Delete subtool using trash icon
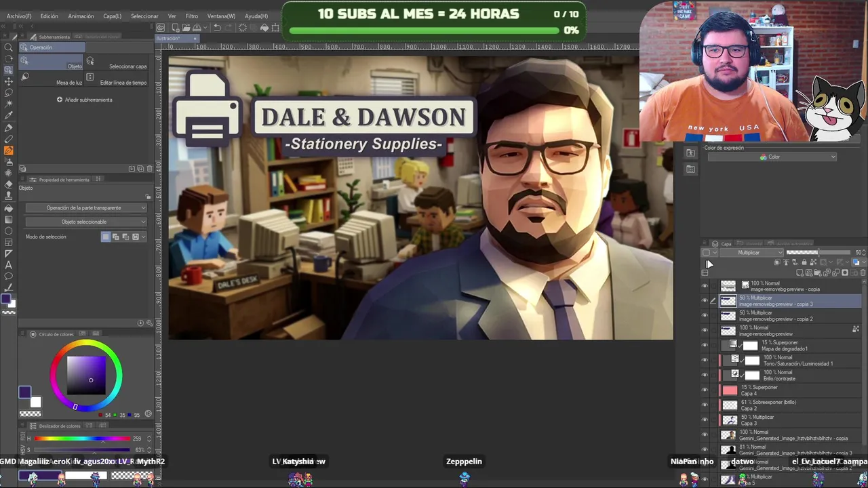This screenshot has width=868, height=488. [x=150, y=168]
